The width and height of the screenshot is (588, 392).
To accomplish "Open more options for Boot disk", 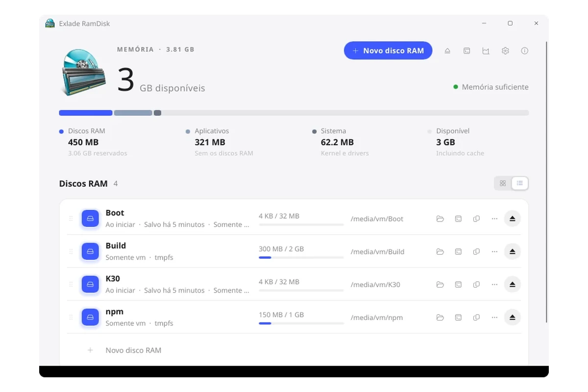I will click(x=494, y=219).
